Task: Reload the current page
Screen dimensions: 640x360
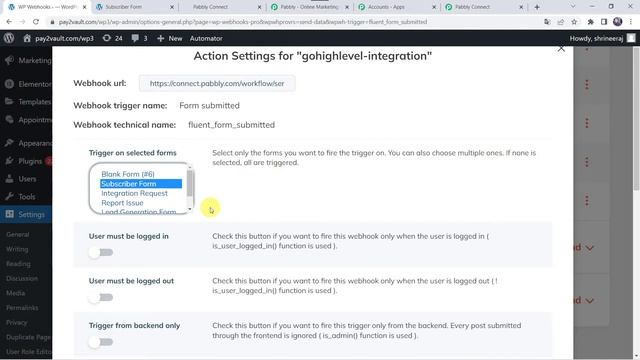Action: pyautogui.click(x=36, y=22)
